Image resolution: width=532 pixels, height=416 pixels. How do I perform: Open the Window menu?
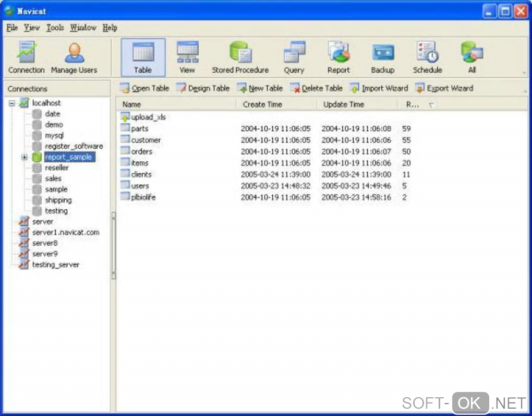[x=83, y=28]
